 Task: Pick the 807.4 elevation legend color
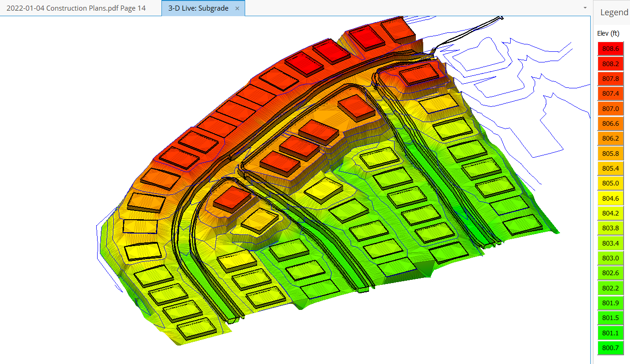(611, 93)
